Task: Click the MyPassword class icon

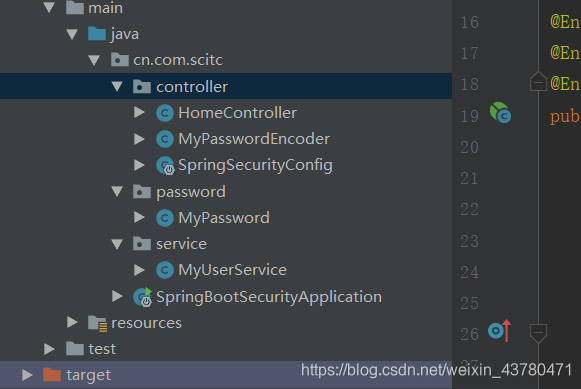Action: pyautogui.click(x=165, y=217)
